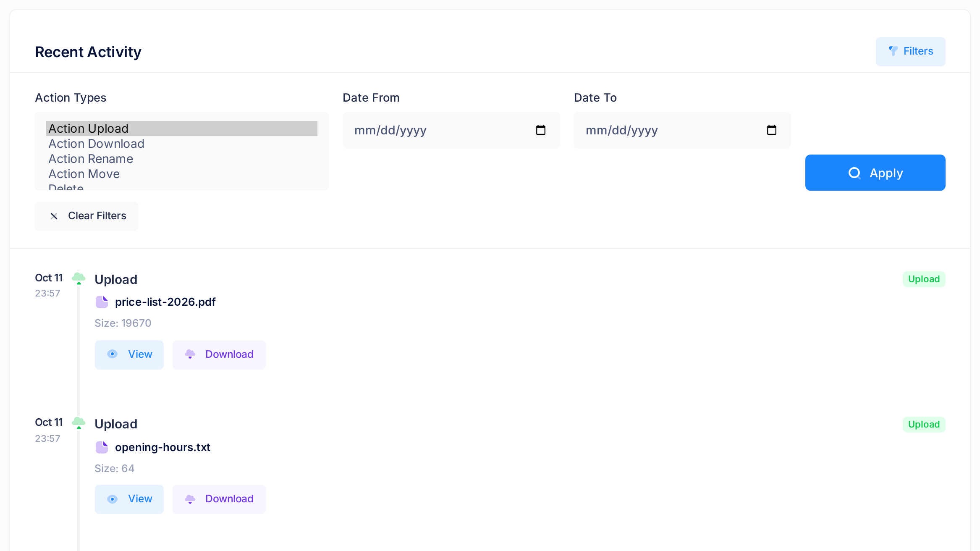980x551 pixels.
Task: Select Action Rename in Action Types list
Action: [x=182, y=159]
